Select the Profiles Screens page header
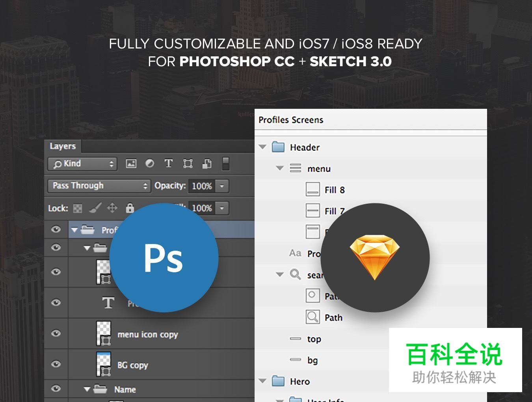This screenshot has height=402, width=532. [x=291, y=120]
